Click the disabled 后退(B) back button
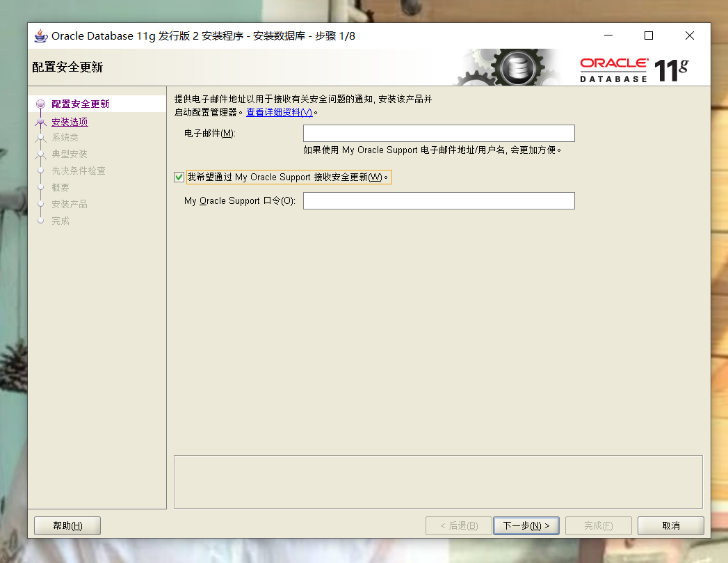Image resolution: width=728 pixels, height=563 pixels. [x=459, y=526]
